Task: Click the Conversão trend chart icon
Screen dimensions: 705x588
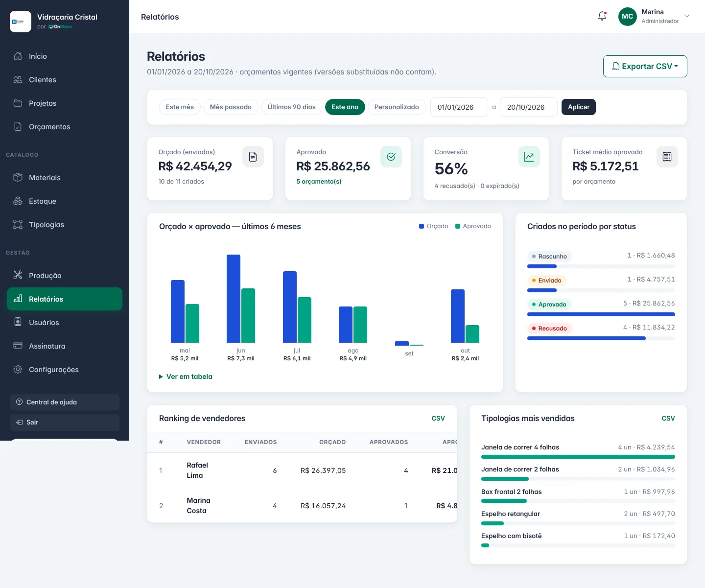Action: 529,157
